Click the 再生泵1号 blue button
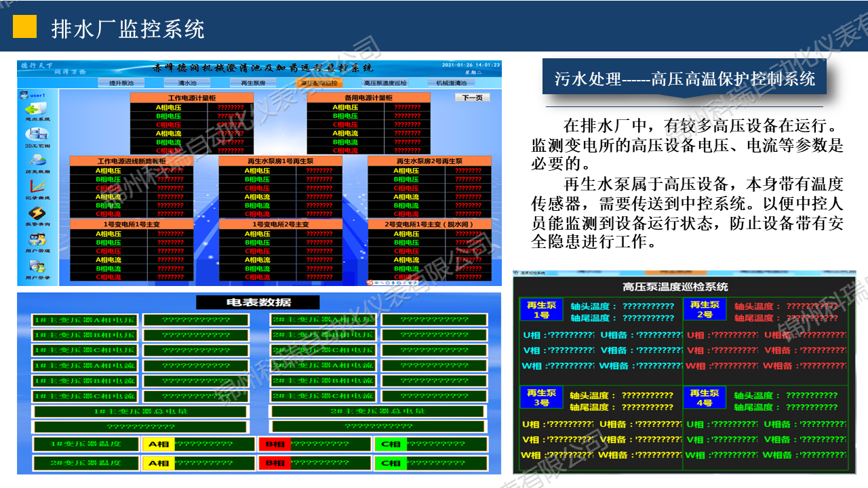This screenshot has width=868, height=488. 540,310
